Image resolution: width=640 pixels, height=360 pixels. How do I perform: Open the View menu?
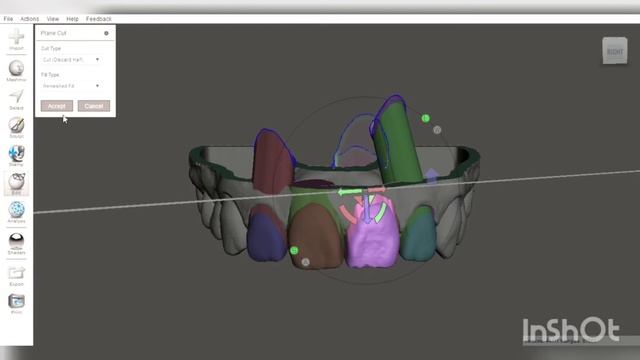click(x=53, y=19)
